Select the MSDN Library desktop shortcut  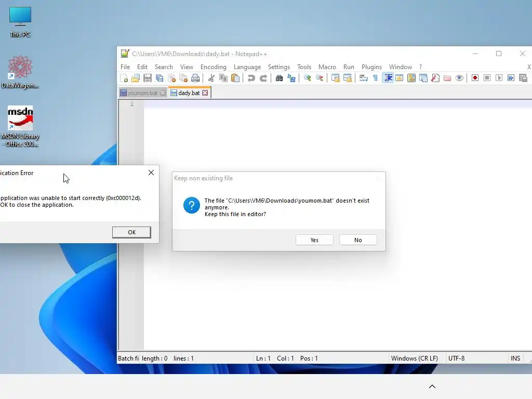click(20, 126)
